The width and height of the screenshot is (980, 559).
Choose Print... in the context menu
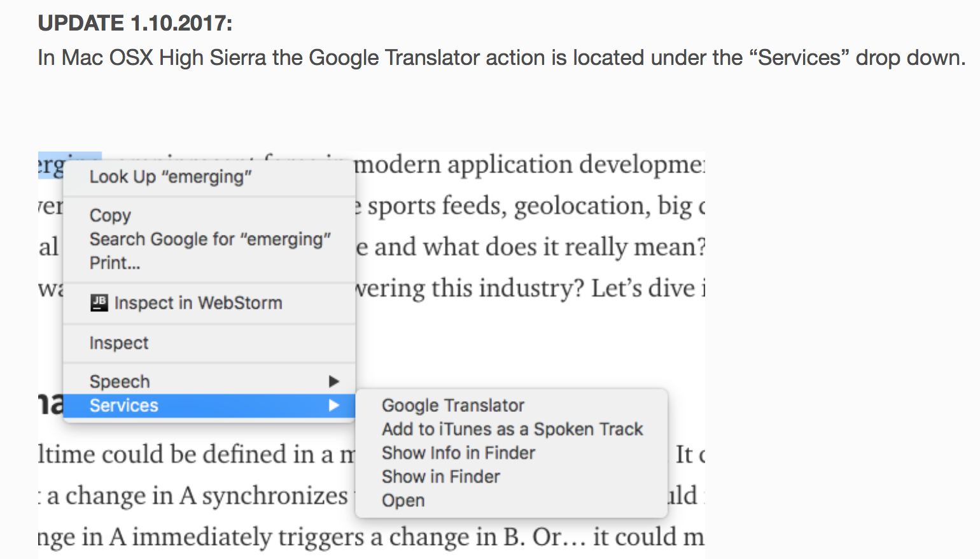pyautogui.click(x=209, y=263)
